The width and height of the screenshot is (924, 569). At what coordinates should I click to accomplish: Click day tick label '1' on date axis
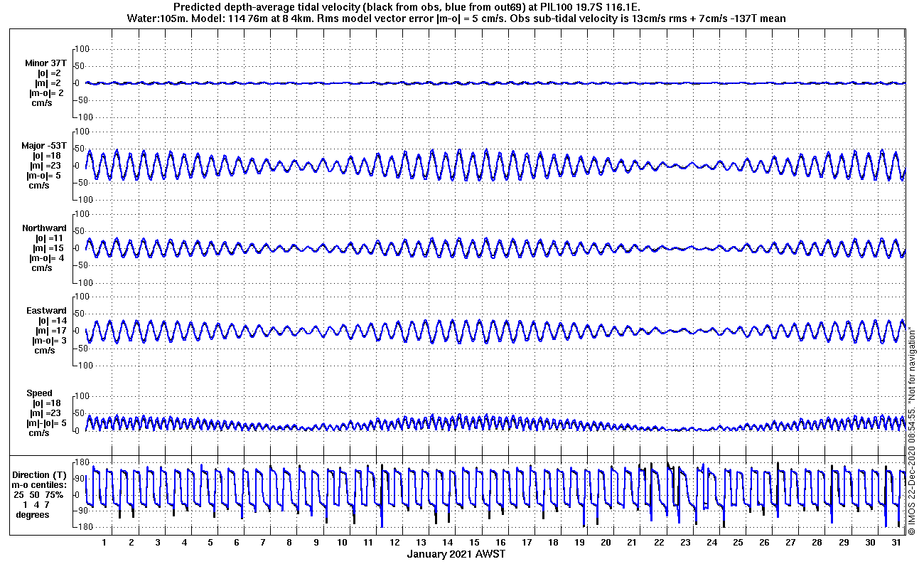pyautogui.click(x=104, y=543)
